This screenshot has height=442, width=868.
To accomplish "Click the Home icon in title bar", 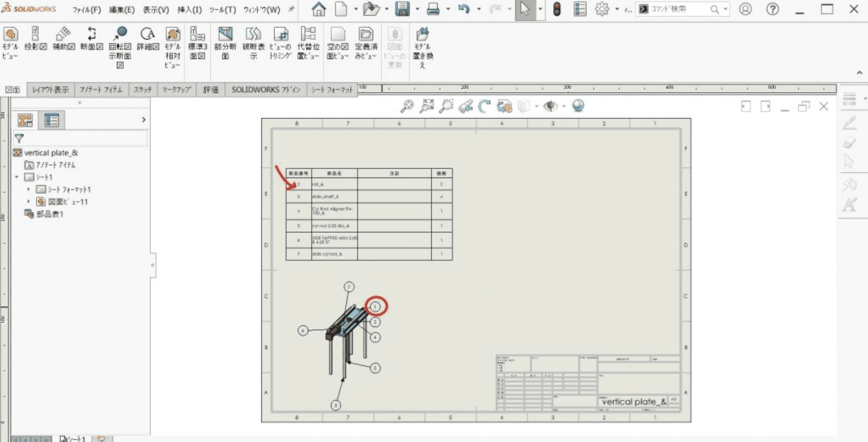I will click(319, 9).
